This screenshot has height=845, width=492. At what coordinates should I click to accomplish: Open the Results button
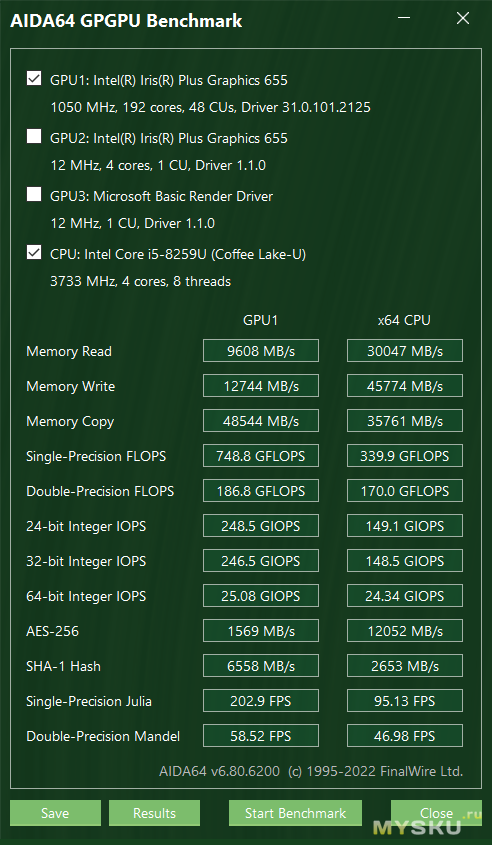[x=154, y=813]
